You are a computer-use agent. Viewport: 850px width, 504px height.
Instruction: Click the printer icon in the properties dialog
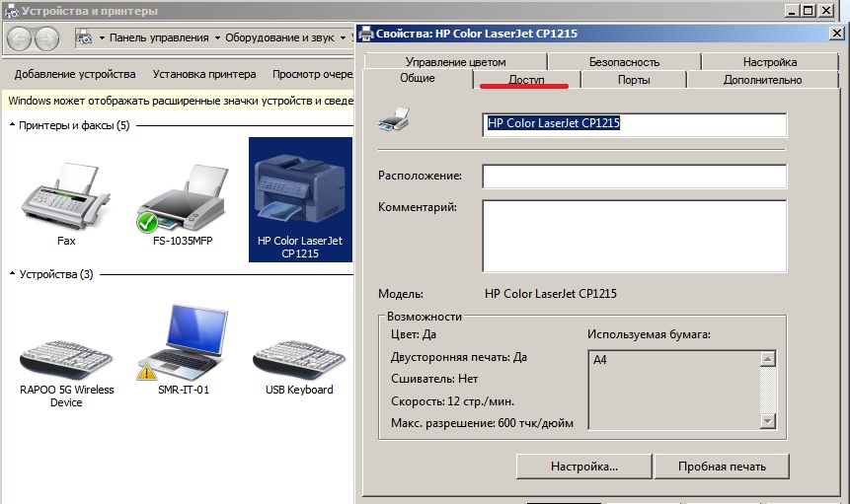point(394,120)
